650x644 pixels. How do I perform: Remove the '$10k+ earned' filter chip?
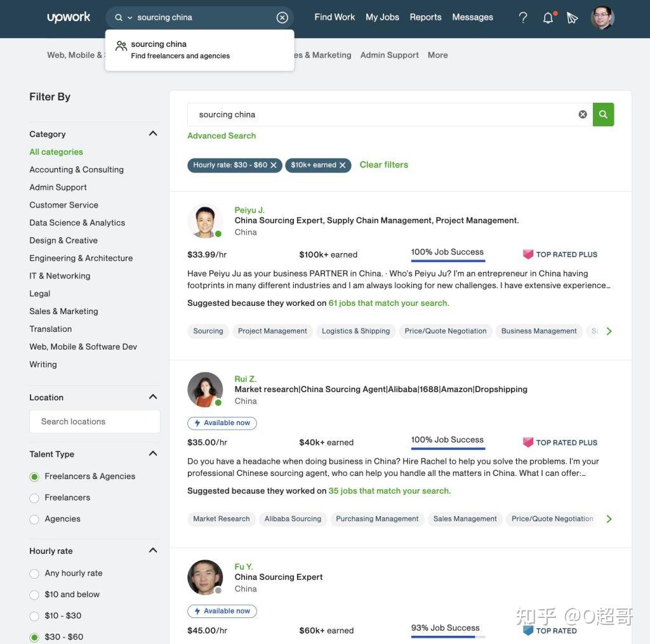(x=342, y=165)
